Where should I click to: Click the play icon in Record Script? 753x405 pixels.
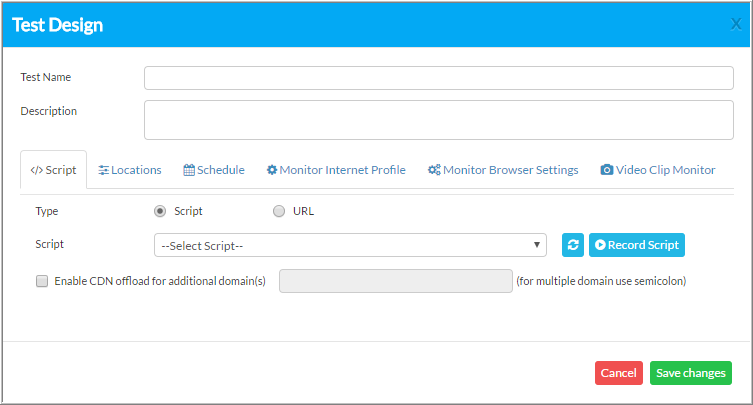[600, 245]
